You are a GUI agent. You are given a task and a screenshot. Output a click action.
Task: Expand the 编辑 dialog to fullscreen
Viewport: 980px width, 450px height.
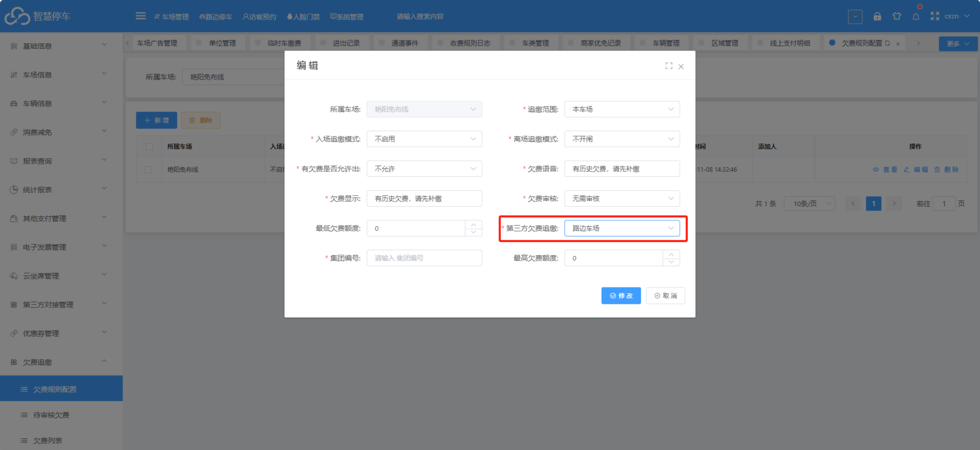(x=669, y=66)
